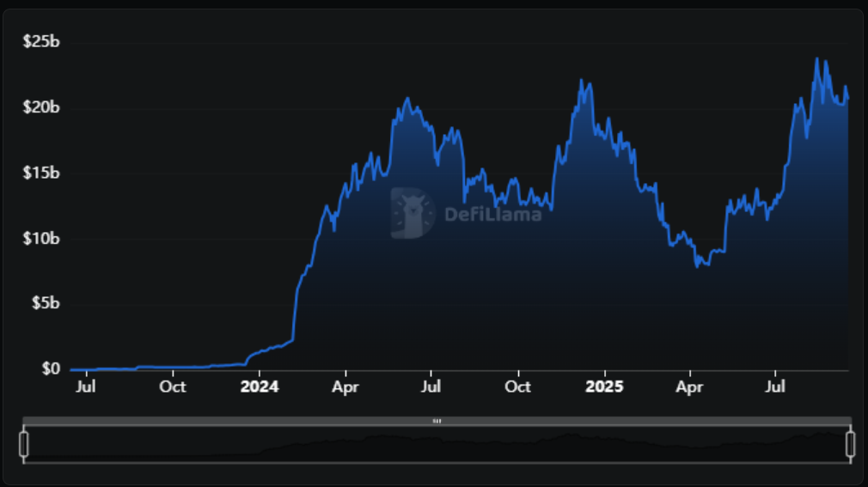Click the Oct label just before 2025
This screenshot has width=868, height=487.
pos(517,387)
